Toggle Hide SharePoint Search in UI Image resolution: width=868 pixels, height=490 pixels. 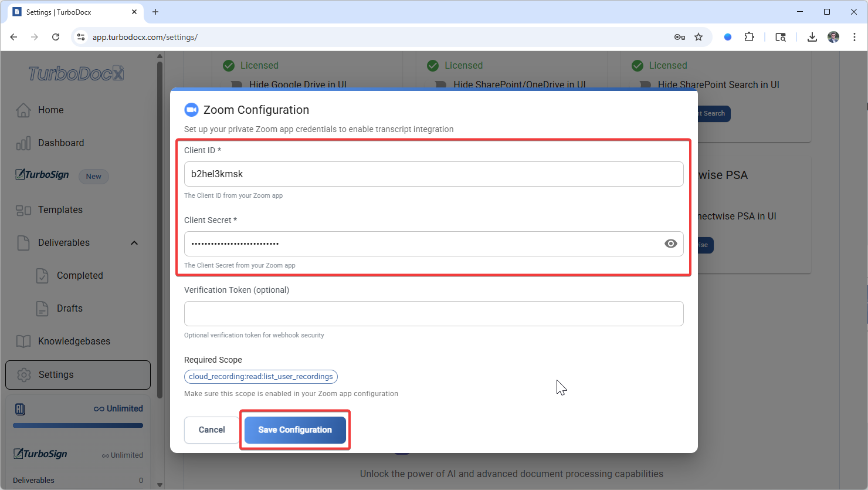coord(645,85)
